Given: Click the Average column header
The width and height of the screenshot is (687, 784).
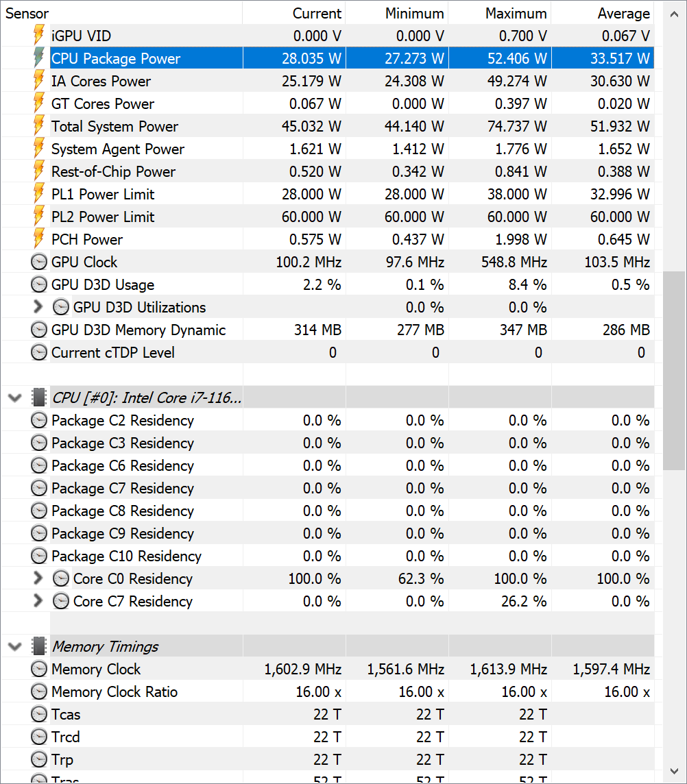Looking at the screenshot, I should coord(623,13).
